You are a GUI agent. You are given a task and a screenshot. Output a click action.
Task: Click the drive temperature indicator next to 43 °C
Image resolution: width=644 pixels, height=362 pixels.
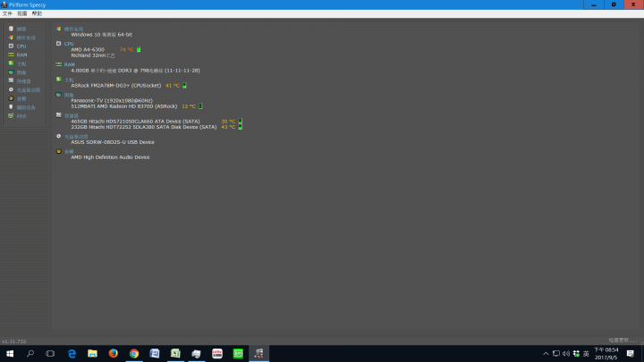(x=241, y=127)
